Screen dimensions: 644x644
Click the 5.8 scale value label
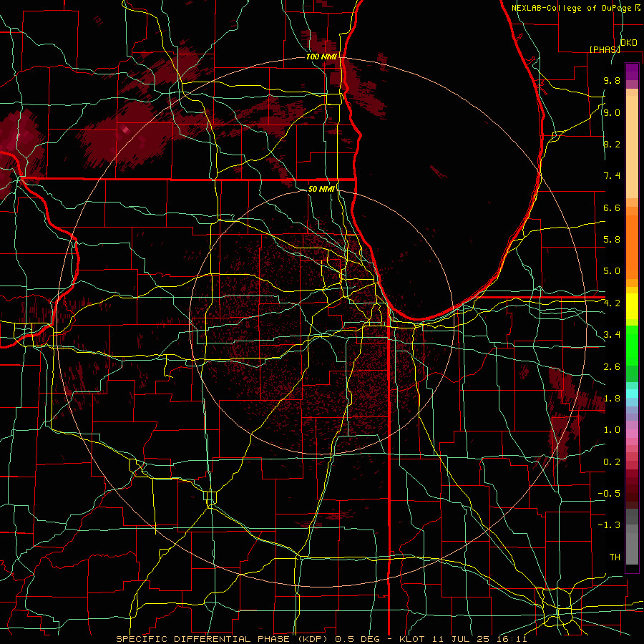click(612, 240)
